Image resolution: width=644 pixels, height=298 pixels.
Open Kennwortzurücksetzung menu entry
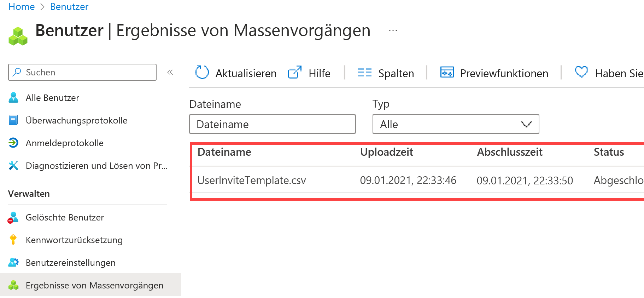74,240
